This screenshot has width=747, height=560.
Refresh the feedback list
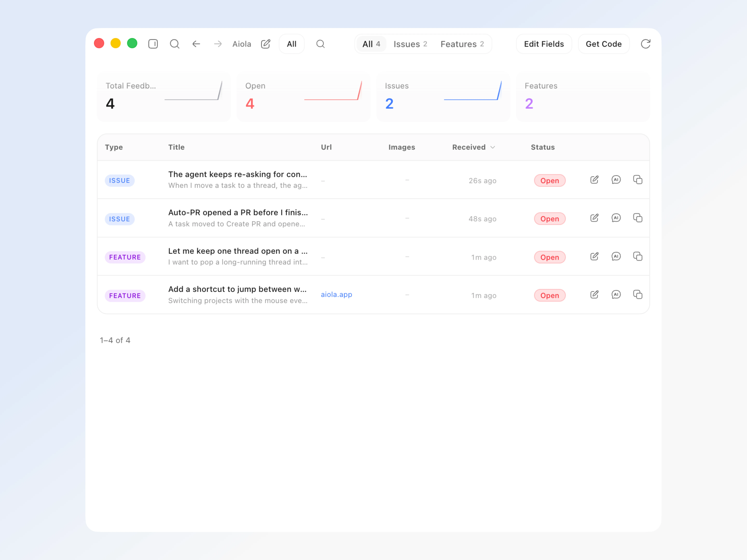click(646, 44)
